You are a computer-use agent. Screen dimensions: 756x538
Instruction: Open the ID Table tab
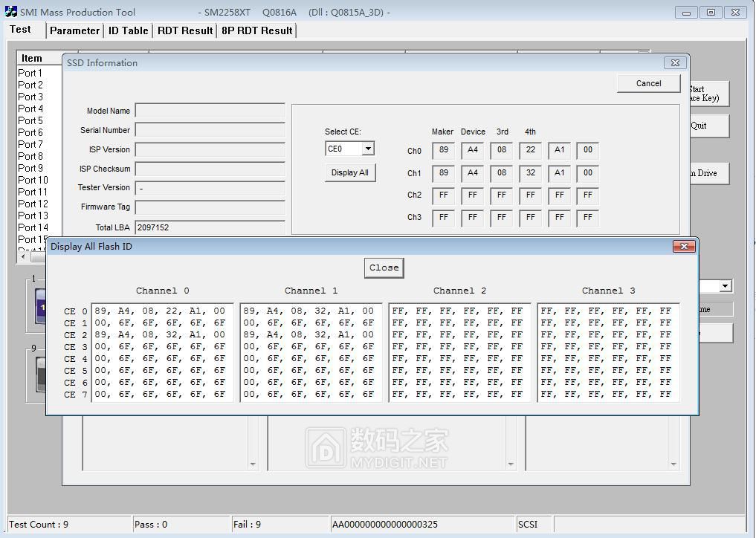pyautogui.click(x=127, y=30)
